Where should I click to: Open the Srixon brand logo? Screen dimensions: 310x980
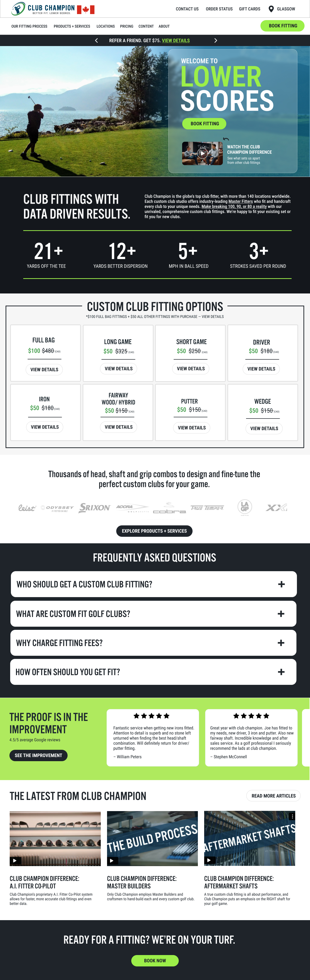point(94,507)
